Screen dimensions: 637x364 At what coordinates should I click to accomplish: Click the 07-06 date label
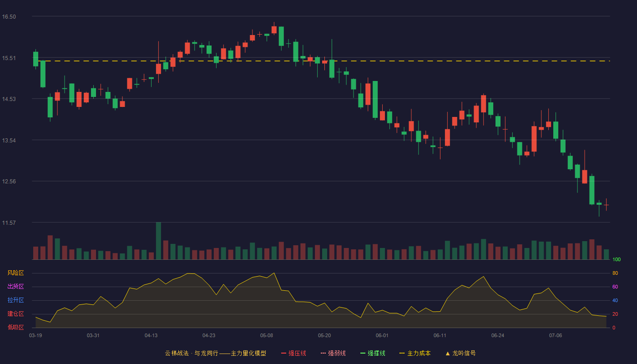(x=556, y=335)
